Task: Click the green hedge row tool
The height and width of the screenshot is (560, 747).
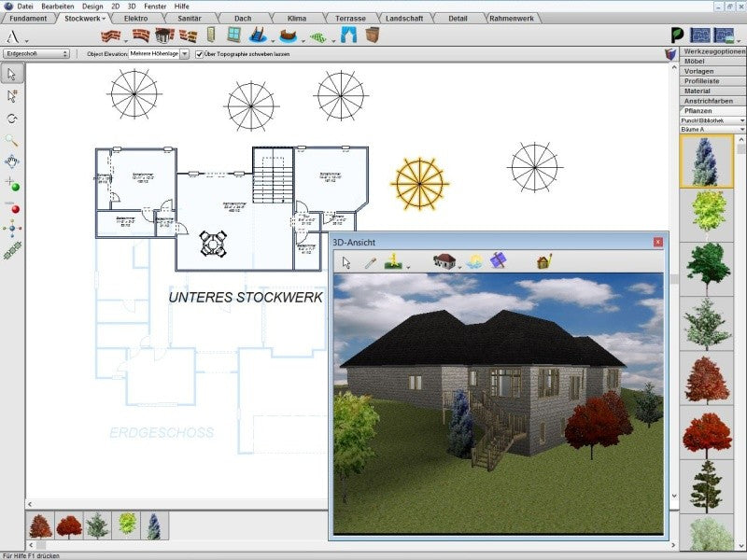Action: point(12,250)
